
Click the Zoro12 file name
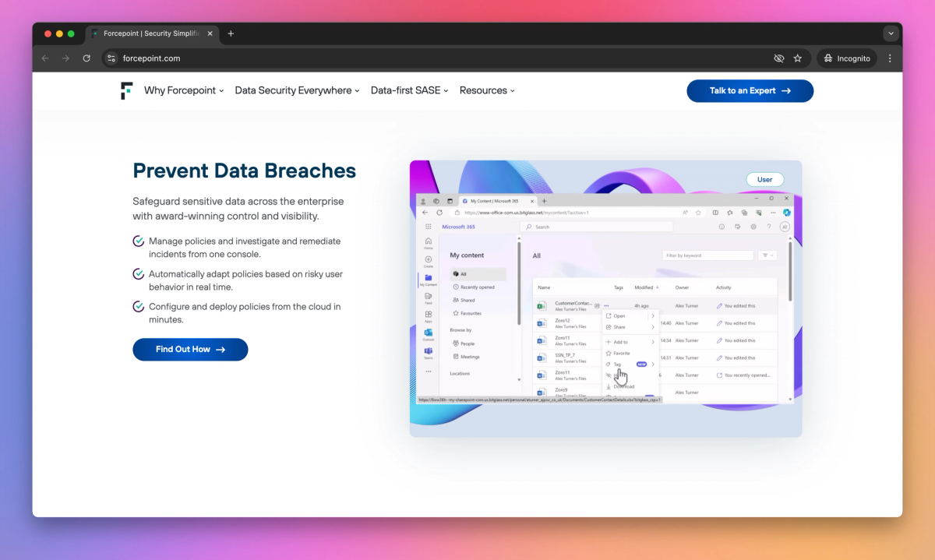pyautogui.click(x=563, y=320)
